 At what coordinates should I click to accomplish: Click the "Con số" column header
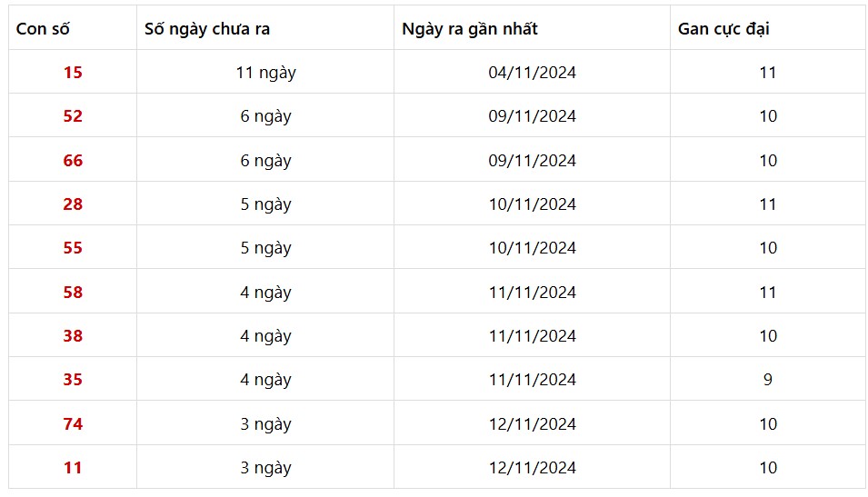(x=44, y=28)
